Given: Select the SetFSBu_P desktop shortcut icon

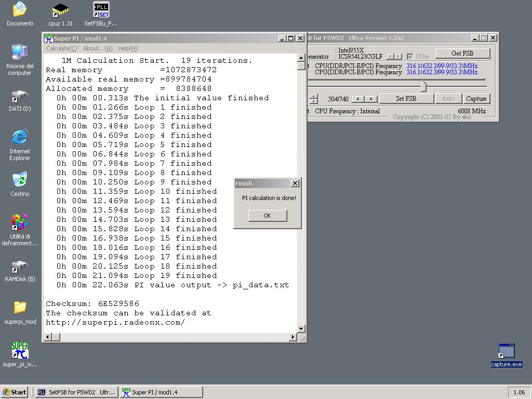Looking at the screenshot, I should [101, 10].
